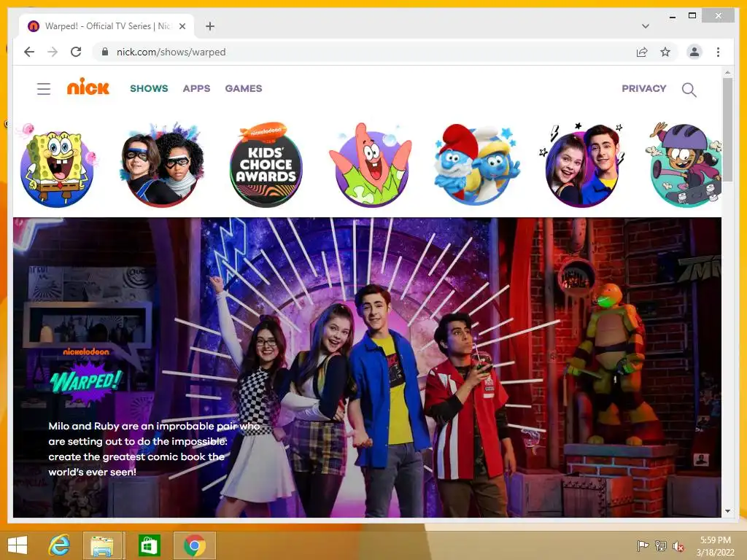This screenshot has width=747, height=560.
Task: Click the address bar URL
Action: [171, 52]
